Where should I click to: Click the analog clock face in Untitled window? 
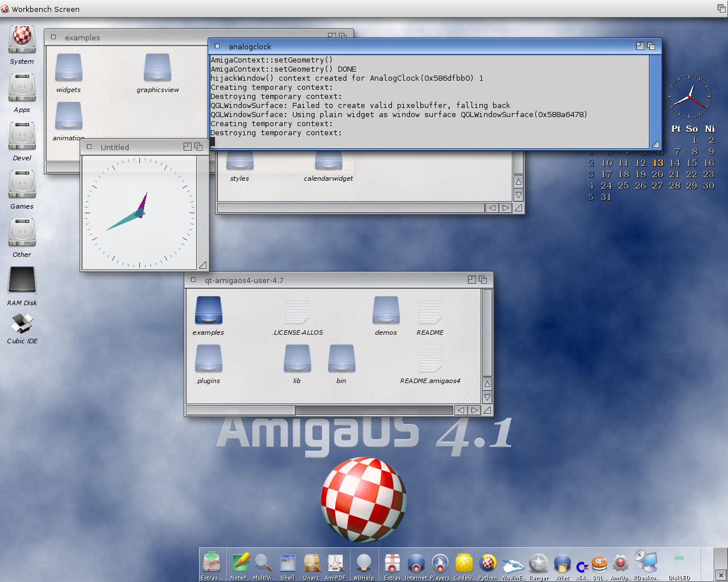click(x=139, y=213)
